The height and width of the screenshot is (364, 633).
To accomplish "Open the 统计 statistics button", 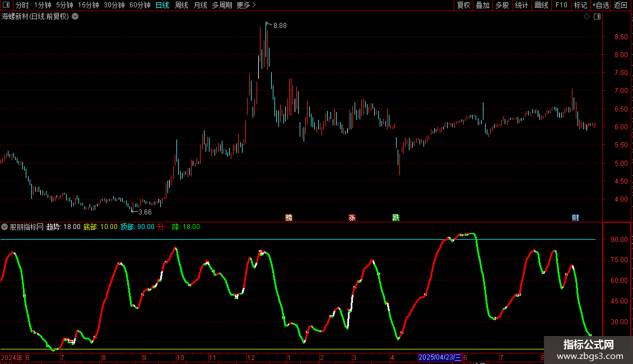I will [x=522, y=5].
